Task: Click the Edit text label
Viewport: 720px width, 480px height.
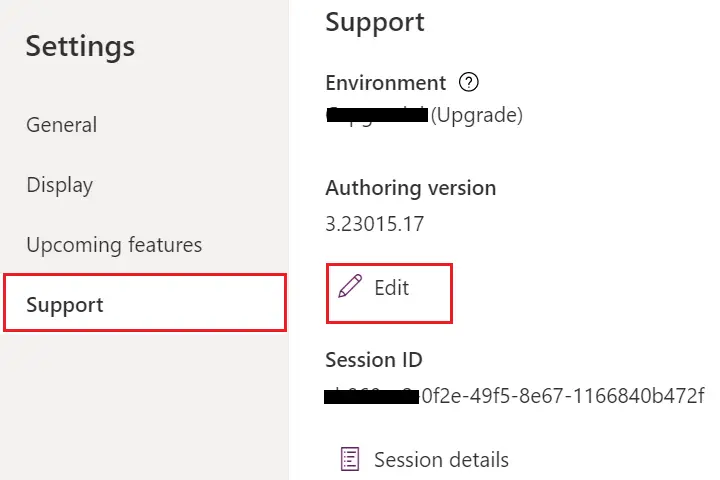Action: click(x=392, y=288)
